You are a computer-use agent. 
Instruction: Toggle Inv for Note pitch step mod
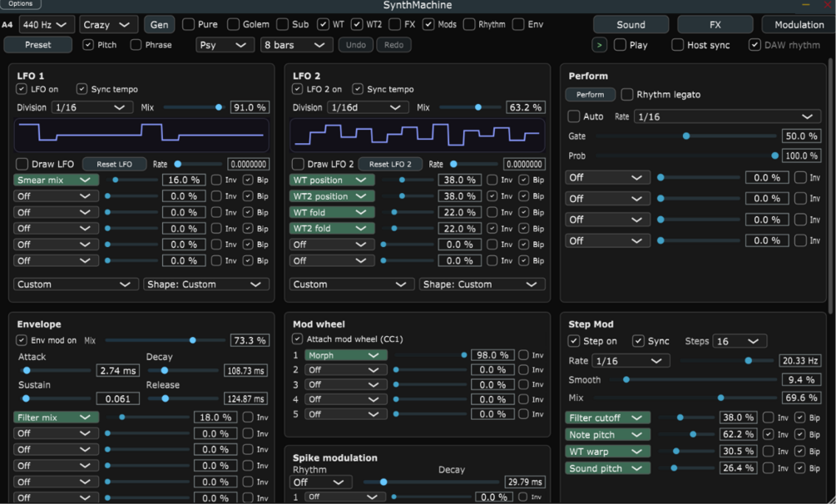point(769,434)
